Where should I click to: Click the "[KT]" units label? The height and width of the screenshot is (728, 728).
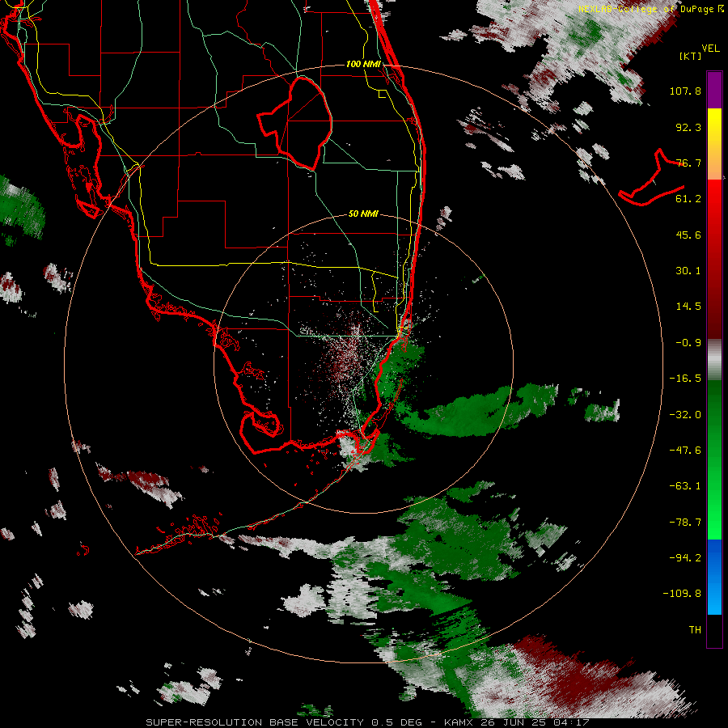(x=691, y=56)
